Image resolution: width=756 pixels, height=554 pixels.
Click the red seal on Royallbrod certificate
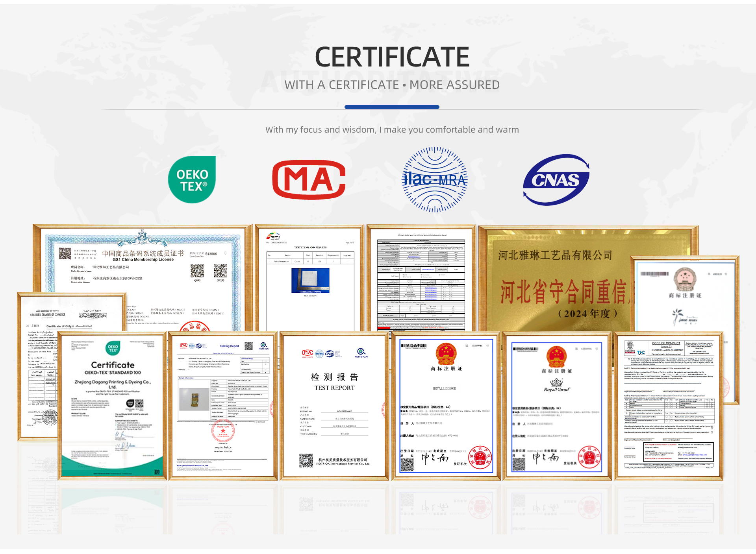coord(589,458)
